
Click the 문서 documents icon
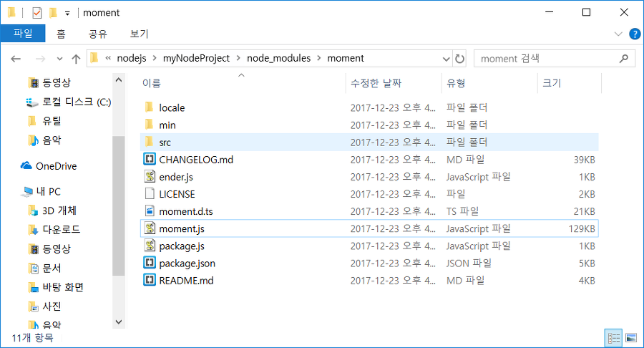[x=33, y=269]
